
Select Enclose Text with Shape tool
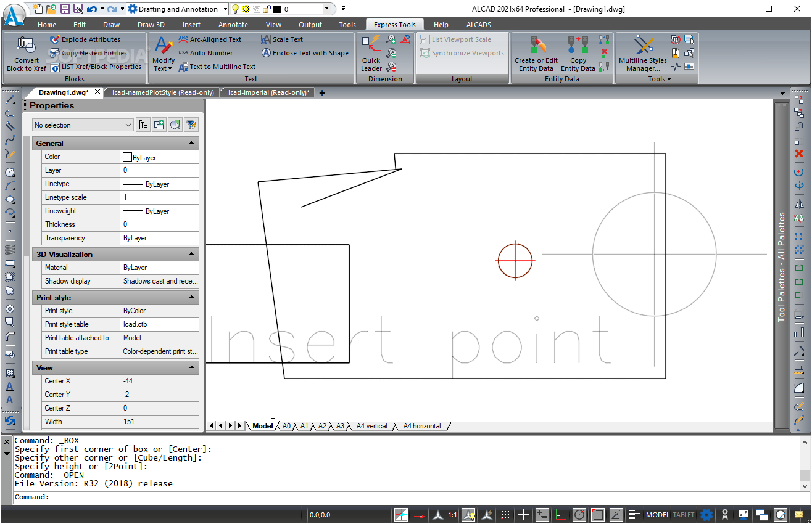pos(305,53)
